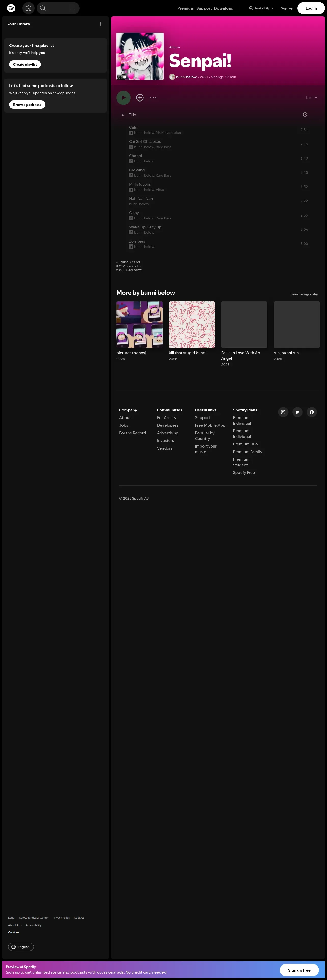The height and width of the screenshot is (980, 327).
Task: Open Import your music link
Action: (x=206, y=449)
